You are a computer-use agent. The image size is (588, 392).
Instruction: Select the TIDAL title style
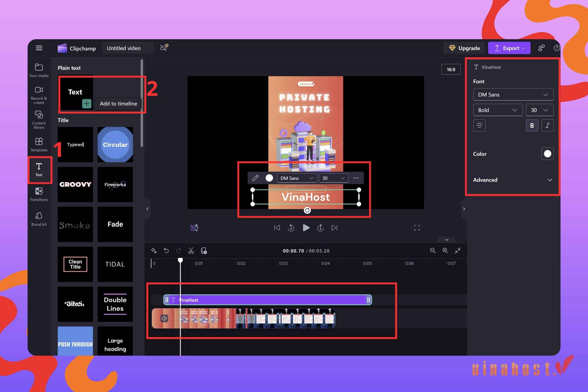click(115, 264)
